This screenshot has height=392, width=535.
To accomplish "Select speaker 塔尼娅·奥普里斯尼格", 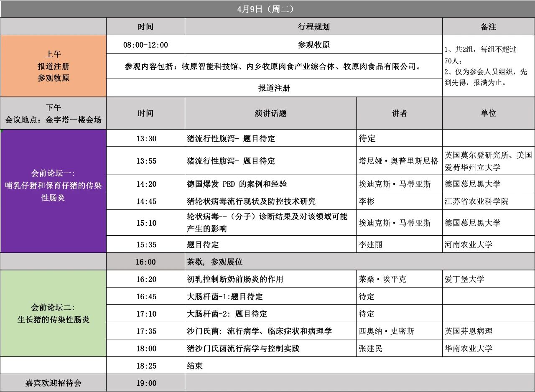I will click(399, 161).
